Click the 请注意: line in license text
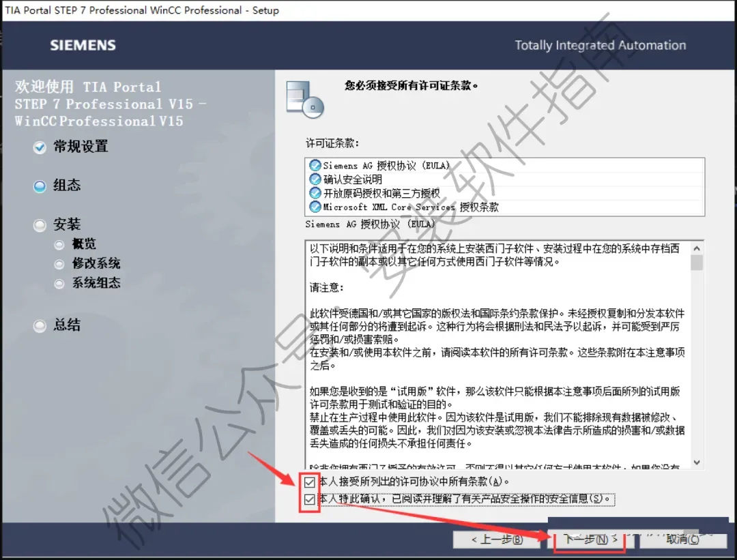The image size is (737, 560). [x=327, y=288]
